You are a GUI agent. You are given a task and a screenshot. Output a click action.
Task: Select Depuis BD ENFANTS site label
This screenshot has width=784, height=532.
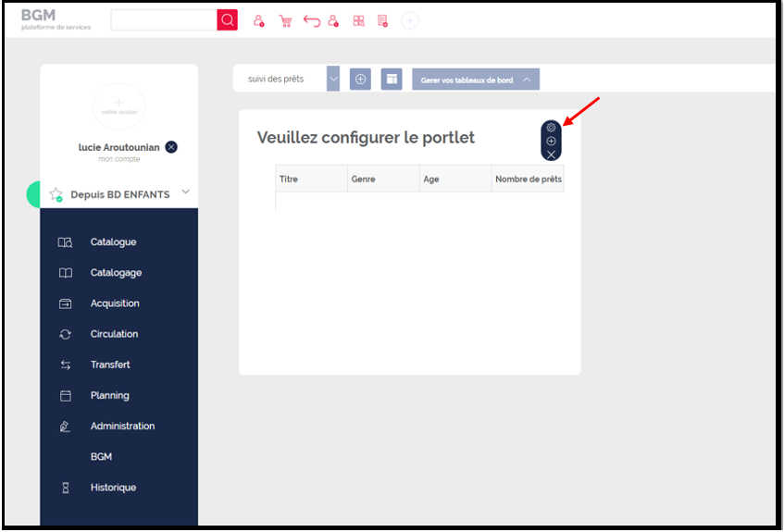click(120, 194)
